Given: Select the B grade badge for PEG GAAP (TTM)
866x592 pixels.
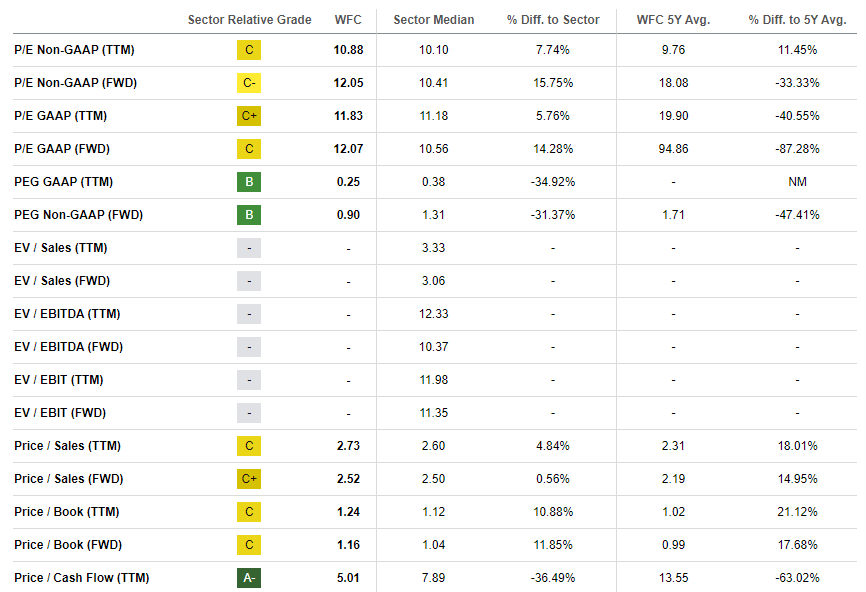Looking at the screenshot, I should click(x=249, y=182).
